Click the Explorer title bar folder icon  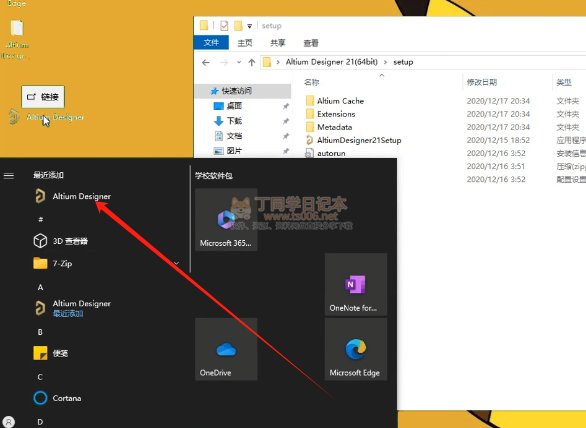tap(204, 25)
